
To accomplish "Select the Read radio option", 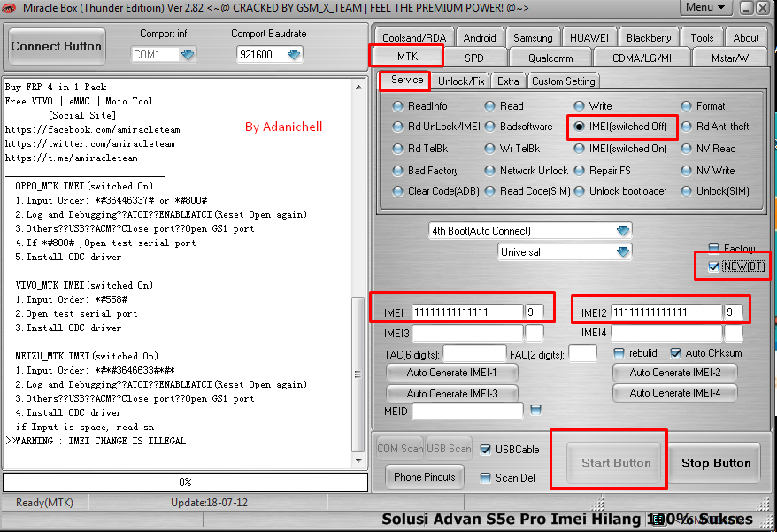I will click(x=489, y=106).
